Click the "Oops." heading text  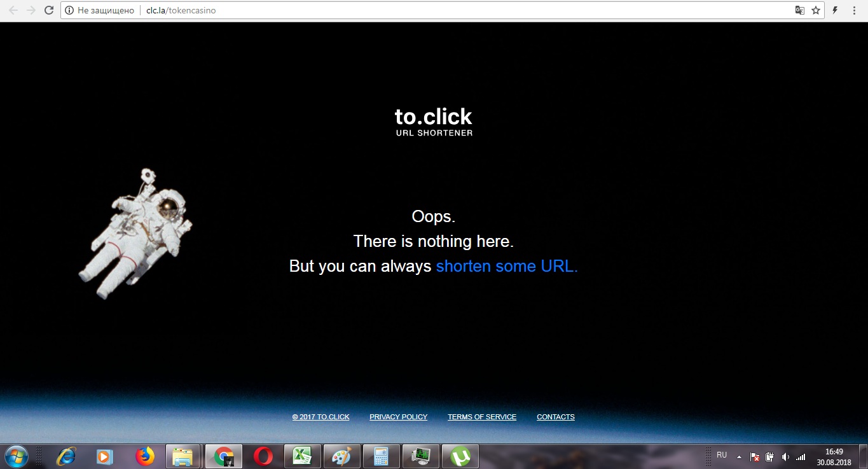click(x=434, y=216)
